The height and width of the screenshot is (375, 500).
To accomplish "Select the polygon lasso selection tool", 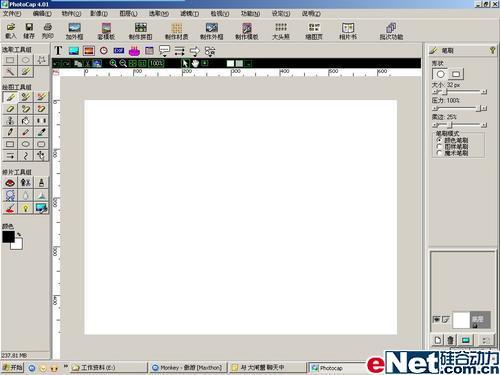I will tap(41, 60).
